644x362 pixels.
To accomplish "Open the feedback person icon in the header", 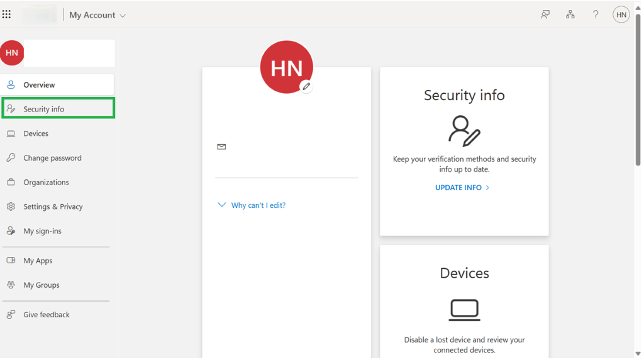I will click(545, 15).
